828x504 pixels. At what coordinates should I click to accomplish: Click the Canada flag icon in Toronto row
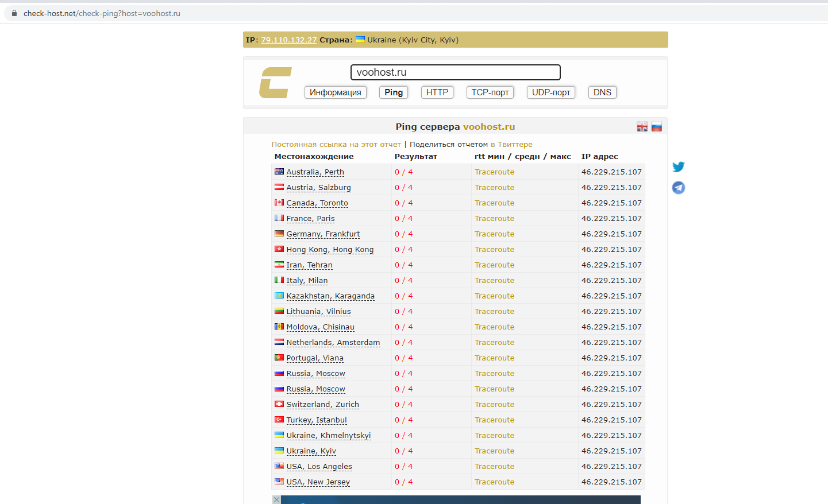(279, 203)
